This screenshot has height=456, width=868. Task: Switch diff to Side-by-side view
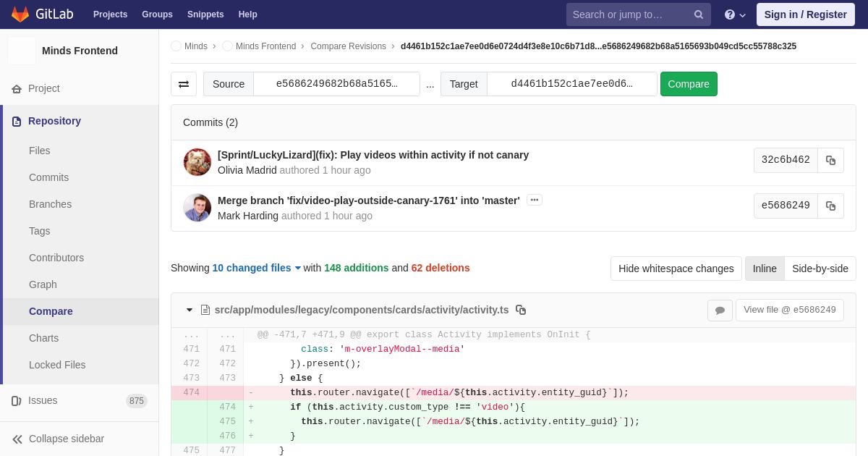pos(820,269)
